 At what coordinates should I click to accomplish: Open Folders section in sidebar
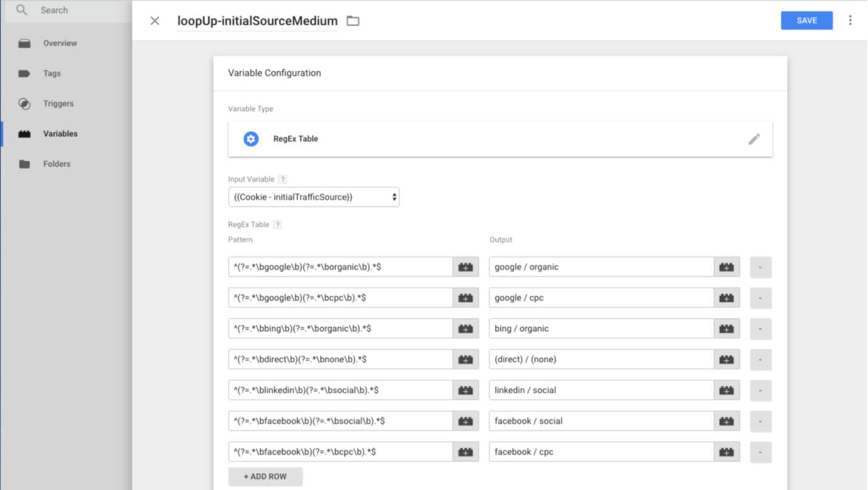click(57, 164)
